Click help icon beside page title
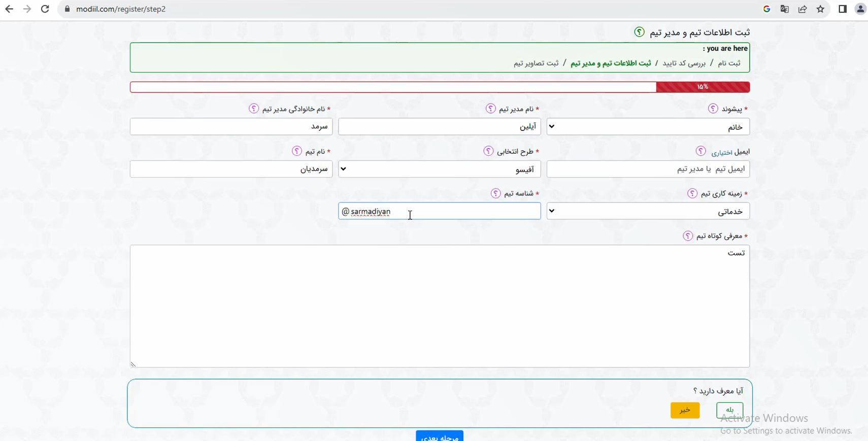The height and width of the screenshot is (441, 868). coord(639,32)
